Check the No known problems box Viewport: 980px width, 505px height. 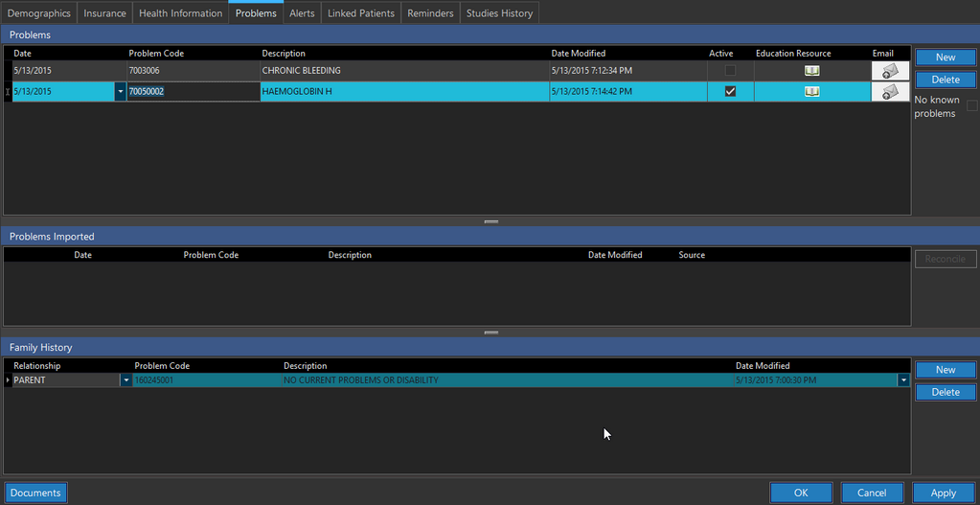point(972,105)
